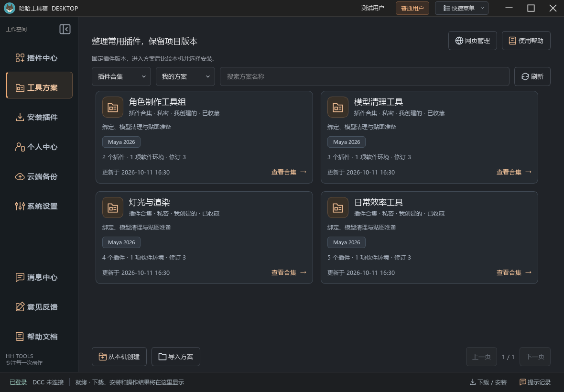This screenshot has width=564, height=392.
Task: Open 查看合集 for 模型清理工具
Action: tap(514, 172)
